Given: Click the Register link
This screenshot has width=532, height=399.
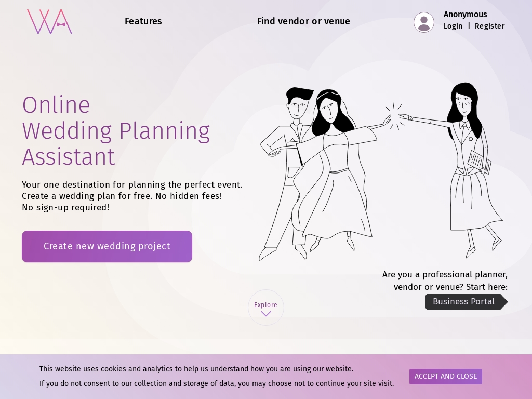Looking at the screenshot, I should point(490,26).
